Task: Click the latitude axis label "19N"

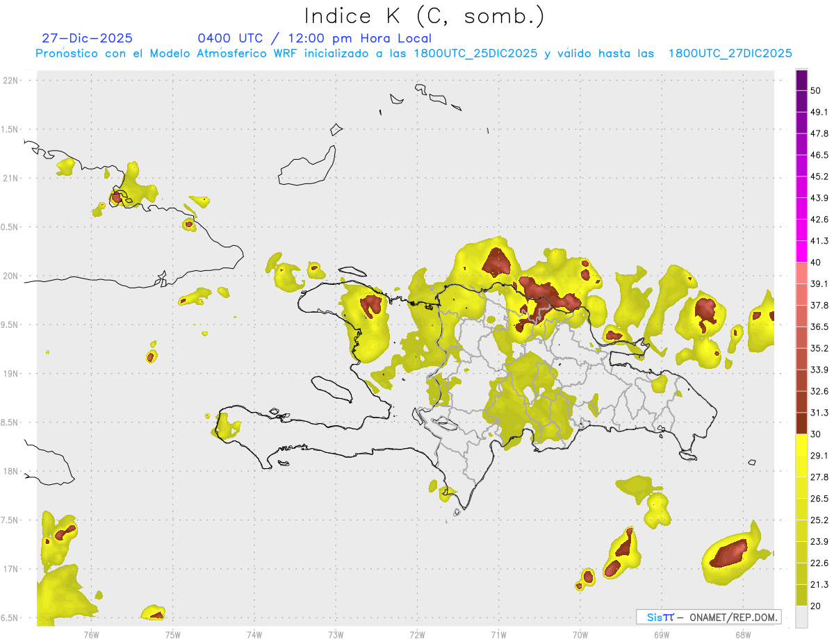Action: (11, 374)
